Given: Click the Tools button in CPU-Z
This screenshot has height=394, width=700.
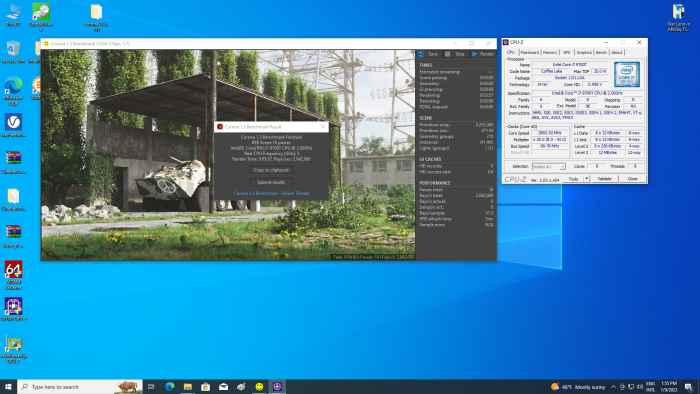Looking at the screenshot, I should pyautogui.click(x=573, y=179).
